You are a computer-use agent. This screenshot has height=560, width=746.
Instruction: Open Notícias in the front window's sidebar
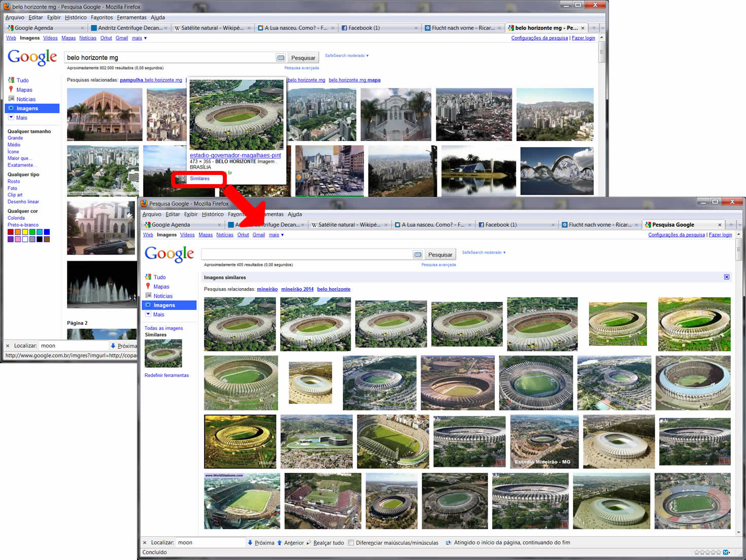click(163, 296)
